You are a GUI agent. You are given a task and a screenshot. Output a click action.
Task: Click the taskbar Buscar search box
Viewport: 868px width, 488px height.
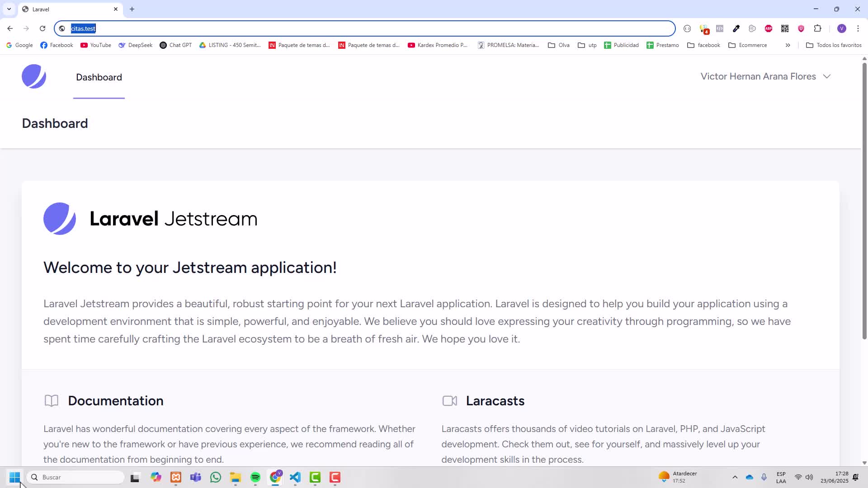[x=75, y=477]
